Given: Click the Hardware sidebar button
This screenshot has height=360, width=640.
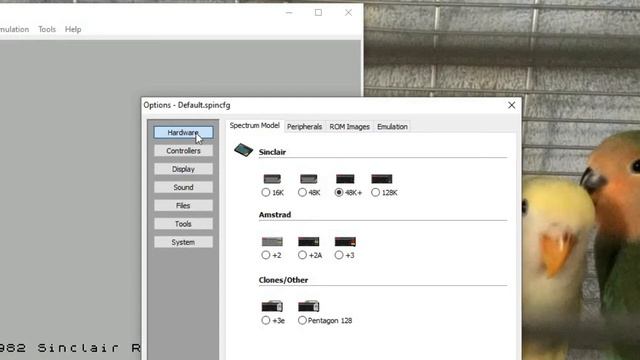Looking at the screenshot, I should [x=183, y=132].
